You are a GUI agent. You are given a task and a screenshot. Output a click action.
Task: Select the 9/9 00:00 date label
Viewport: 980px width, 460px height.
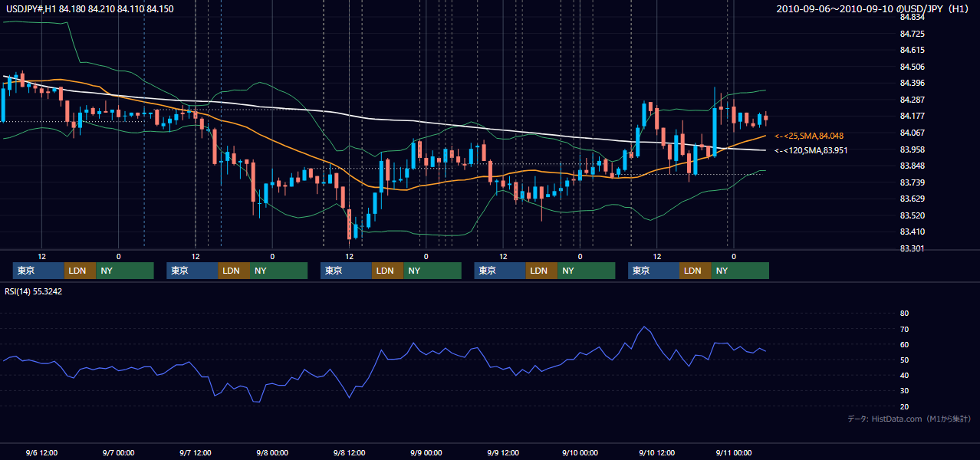point(426,452)
